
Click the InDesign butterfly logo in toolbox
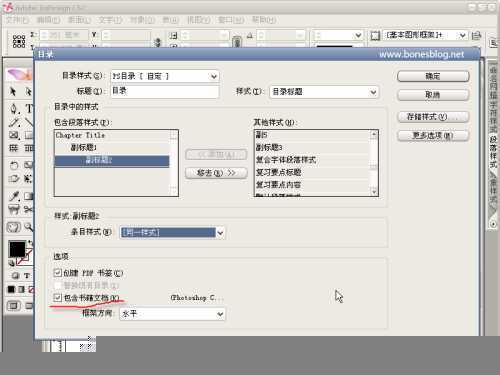19,74
